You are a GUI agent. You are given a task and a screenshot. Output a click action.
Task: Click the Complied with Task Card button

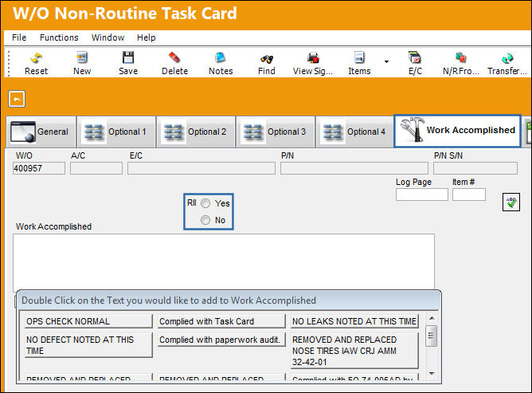[x=221, y=321]
